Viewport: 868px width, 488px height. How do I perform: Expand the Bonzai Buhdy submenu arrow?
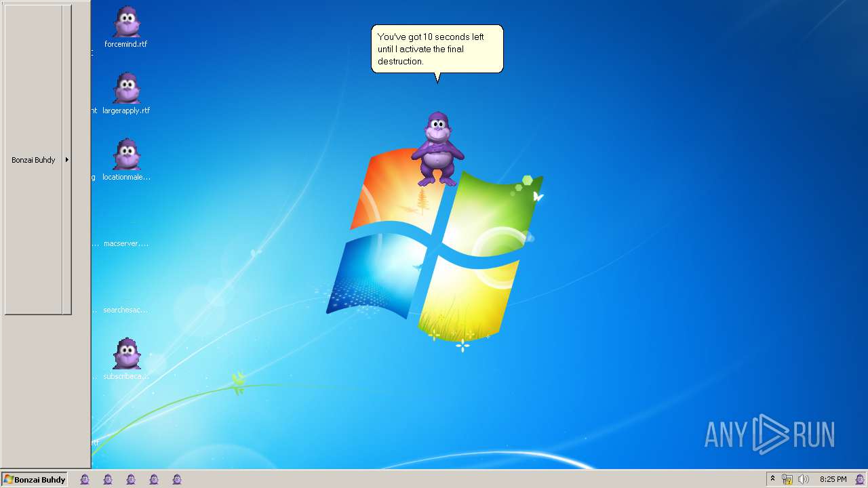(x=66, y=160)
